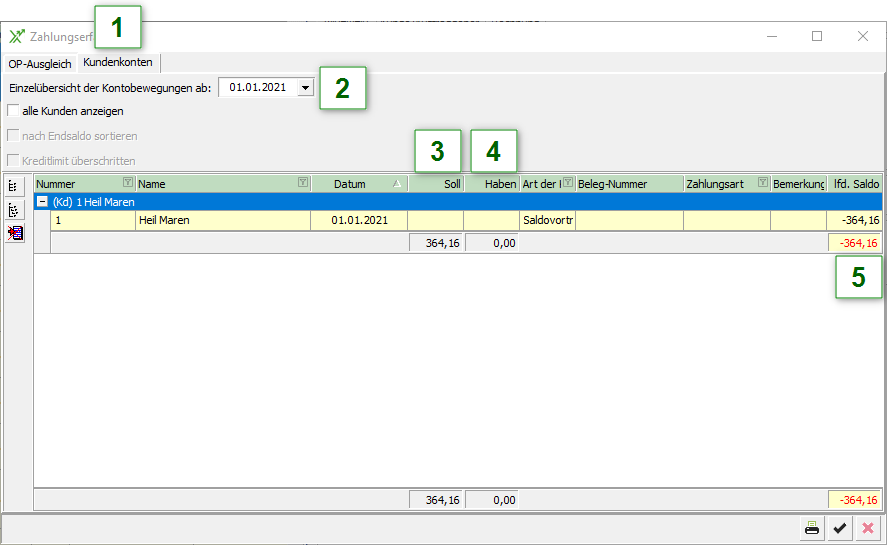Open filter on Zahlungsart column
Image resolution: width=887 pixels, height=545 pixels.
pos(763,184)
